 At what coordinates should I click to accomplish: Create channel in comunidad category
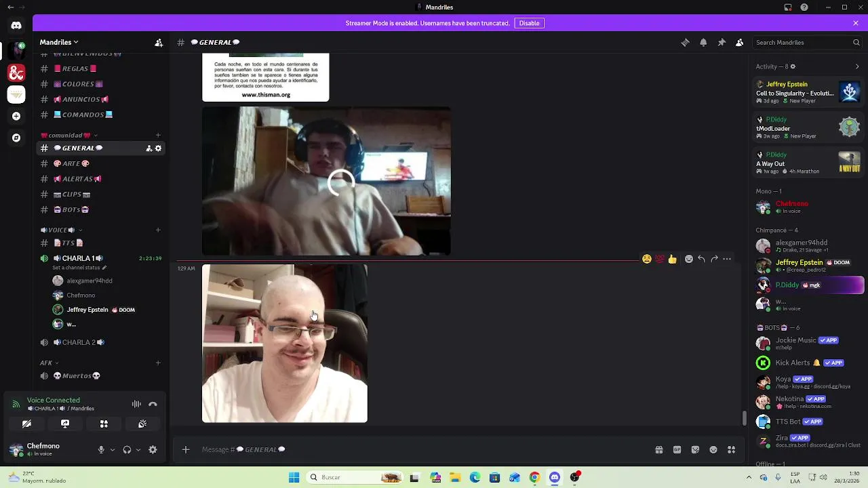(x=158, y=135)
